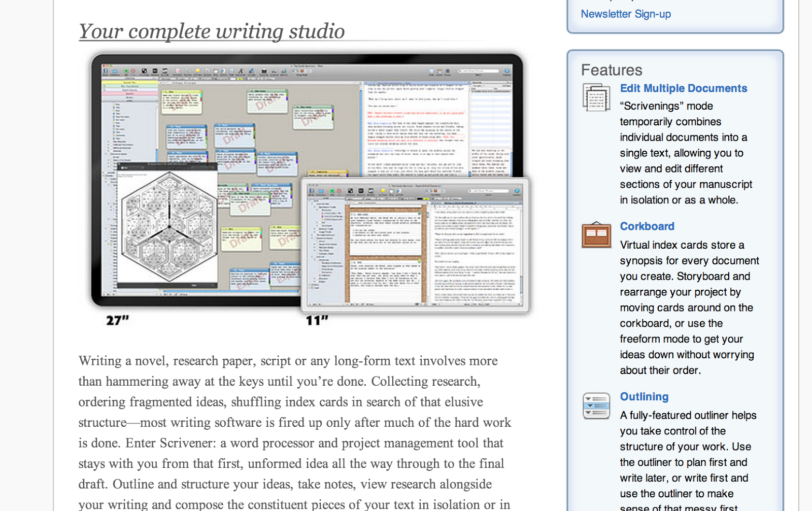
Task: Click the 11" size label under the screenshot
Action: tap(317, 320)
